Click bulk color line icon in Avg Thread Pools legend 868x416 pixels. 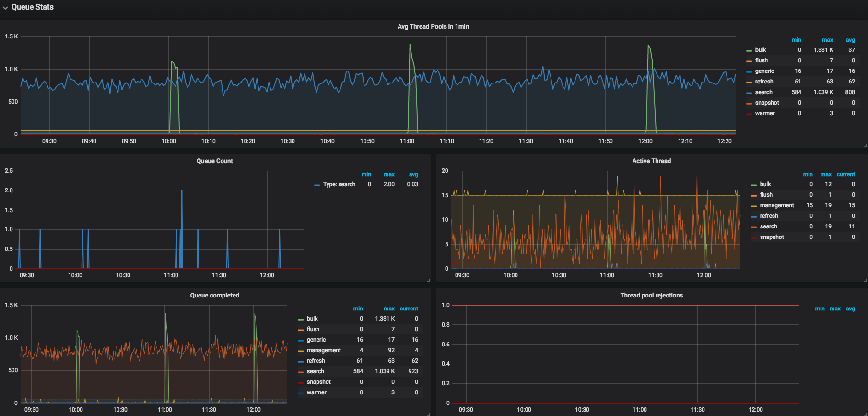click(x=749, y=50)
